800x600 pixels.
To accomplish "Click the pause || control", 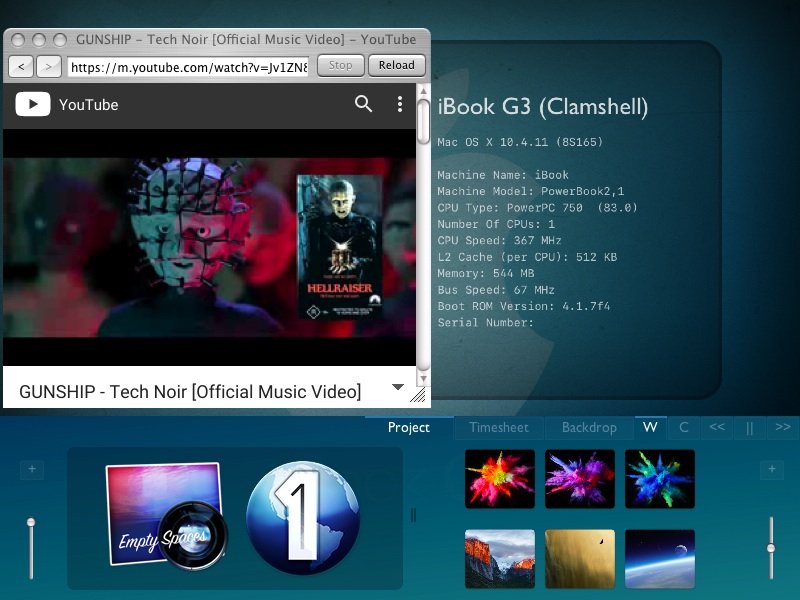I will [x=749, y=428].
